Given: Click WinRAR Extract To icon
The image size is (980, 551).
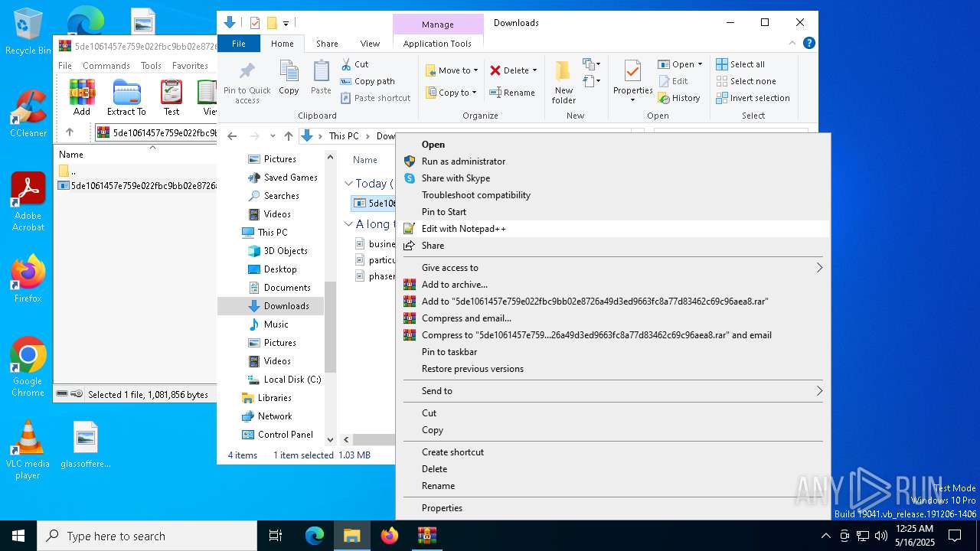Looking at the screenshot, I should click(126, 97).
